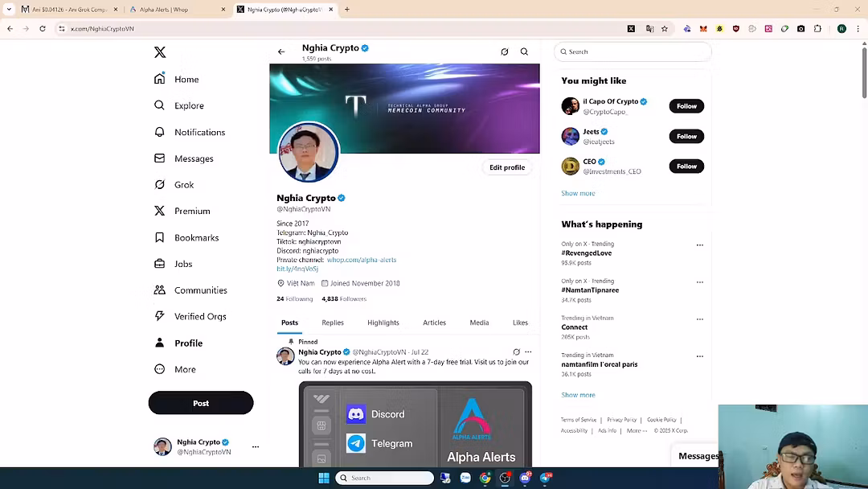
Task: Click Show more under You might like
Action: 578,193
